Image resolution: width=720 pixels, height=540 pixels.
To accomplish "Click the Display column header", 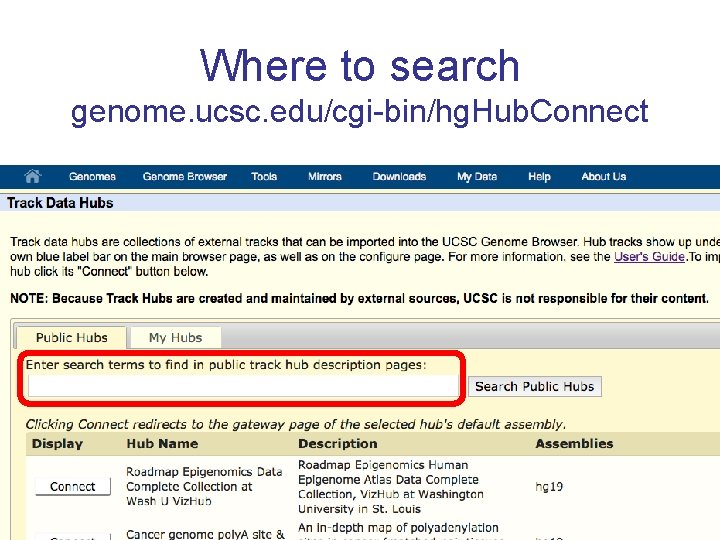I will 57,444.
